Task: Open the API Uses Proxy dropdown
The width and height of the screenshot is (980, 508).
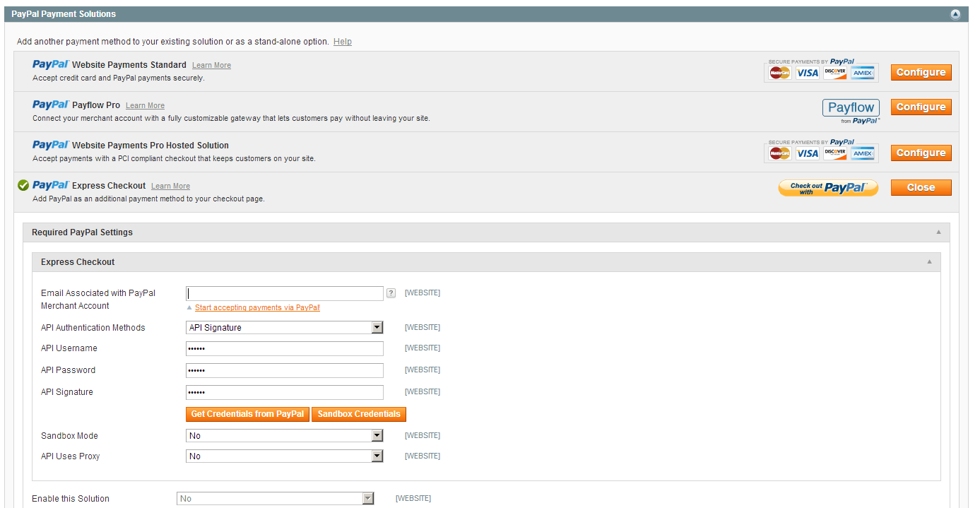Action: coord(285,456)
